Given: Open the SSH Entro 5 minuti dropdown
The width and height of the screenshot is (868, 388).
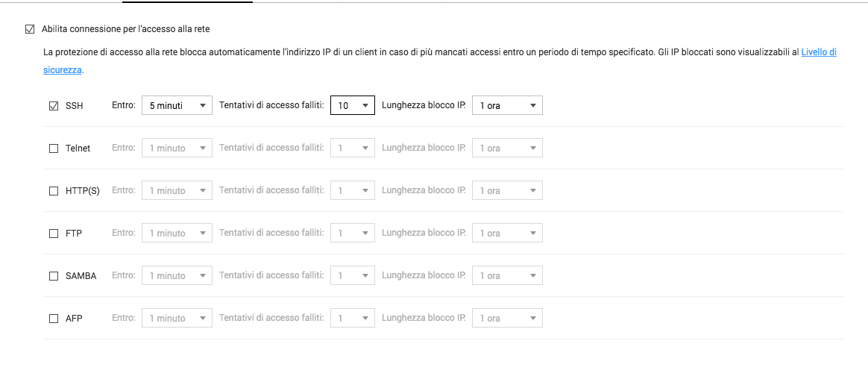Looking at the screenshot, I should pos(177,106).
